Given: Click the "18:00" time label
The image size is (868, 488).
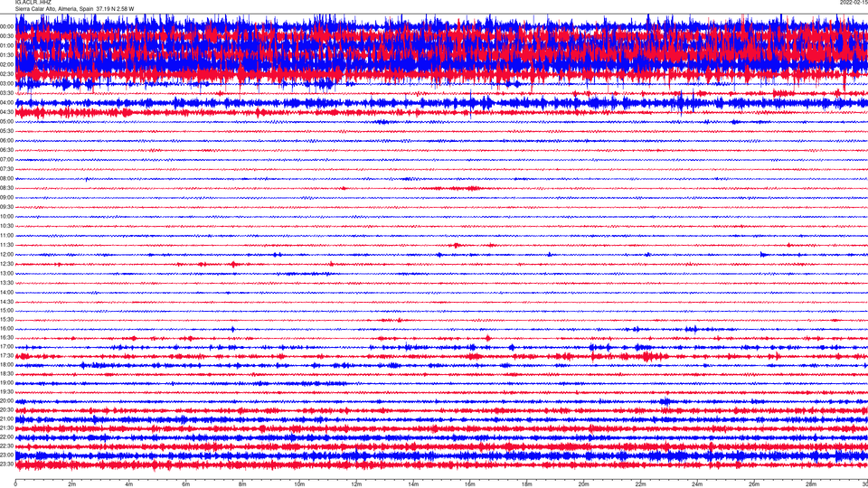Looking at the screenshot, I should point(6,364).
